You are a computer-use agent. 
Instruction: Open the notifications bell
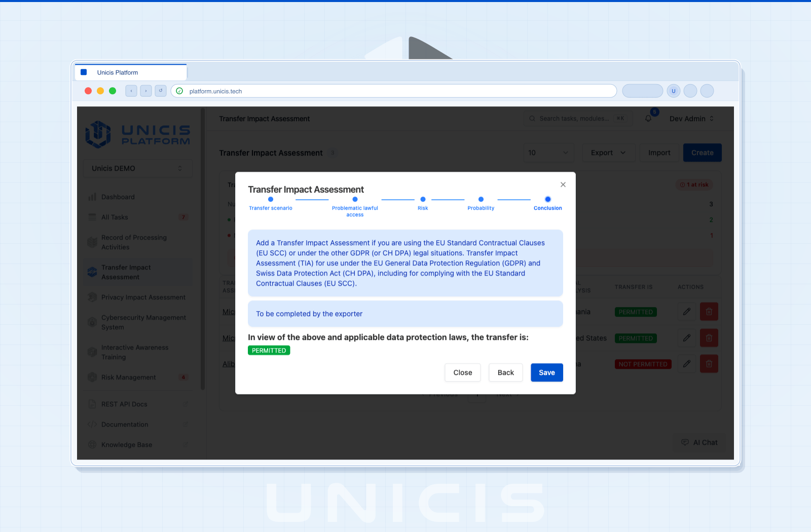tap(648, 119)
